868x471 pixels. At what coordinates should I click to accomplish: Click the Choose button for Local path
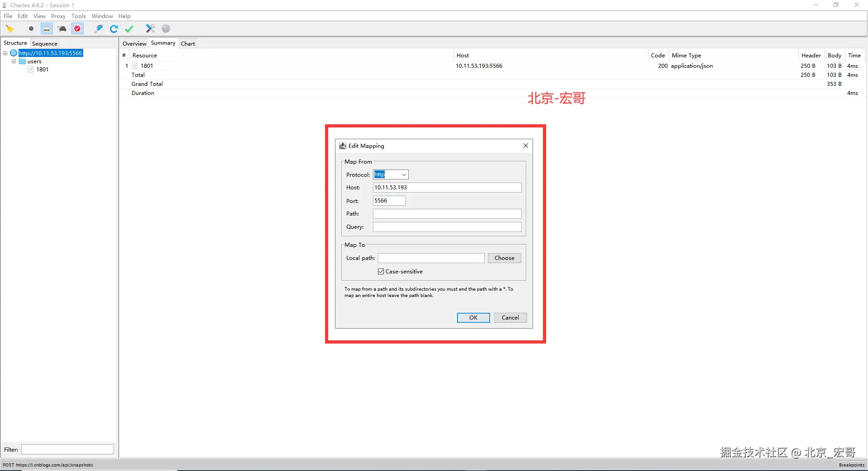[x=504, y=258]
